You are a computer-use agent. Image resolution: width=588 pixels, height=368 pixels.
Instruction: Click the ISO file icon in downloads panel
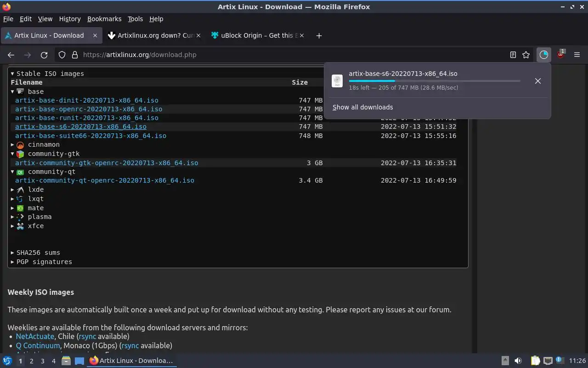click(337, 81)
